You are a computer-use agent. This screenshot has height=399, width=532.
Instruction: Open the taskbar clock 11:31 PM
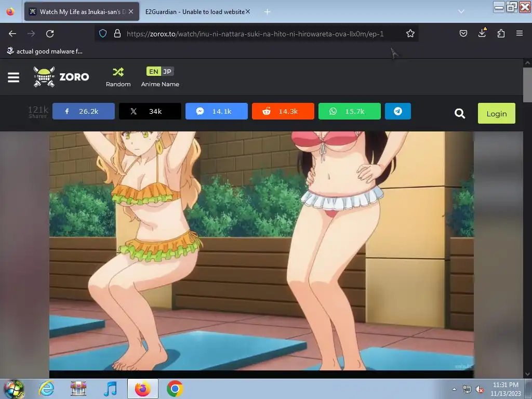[505, 389]
